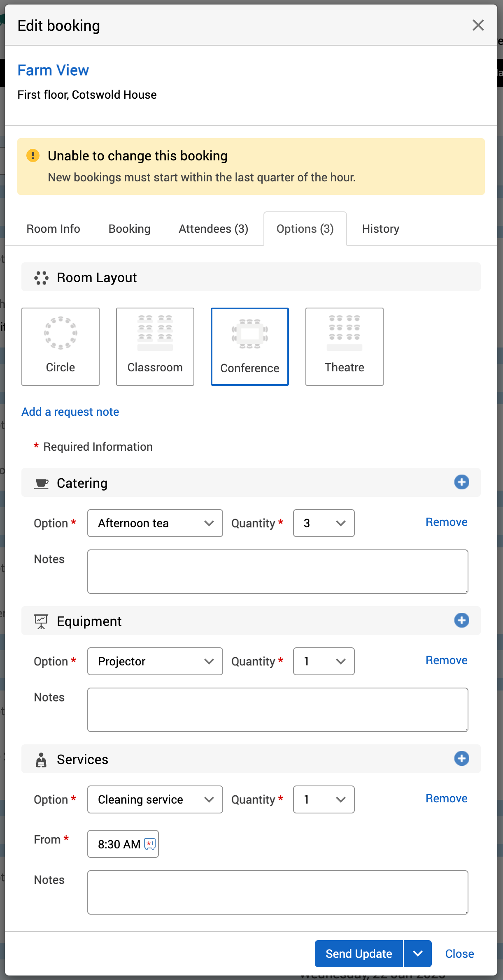
Task: Open the Afternoon tea option dropdown
Action: (x=155, y=523)
